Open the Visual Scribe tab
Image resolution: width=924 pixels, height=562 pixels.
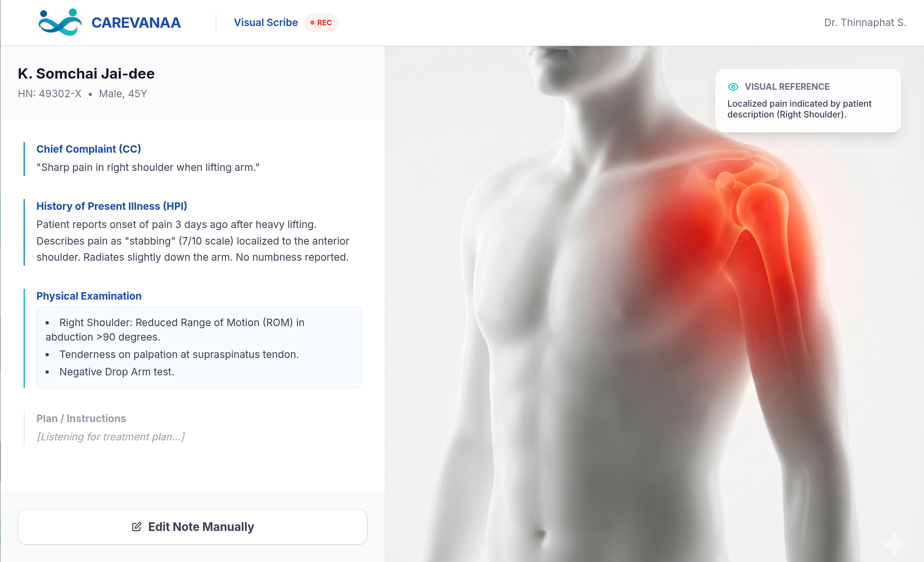coord(266,23)
